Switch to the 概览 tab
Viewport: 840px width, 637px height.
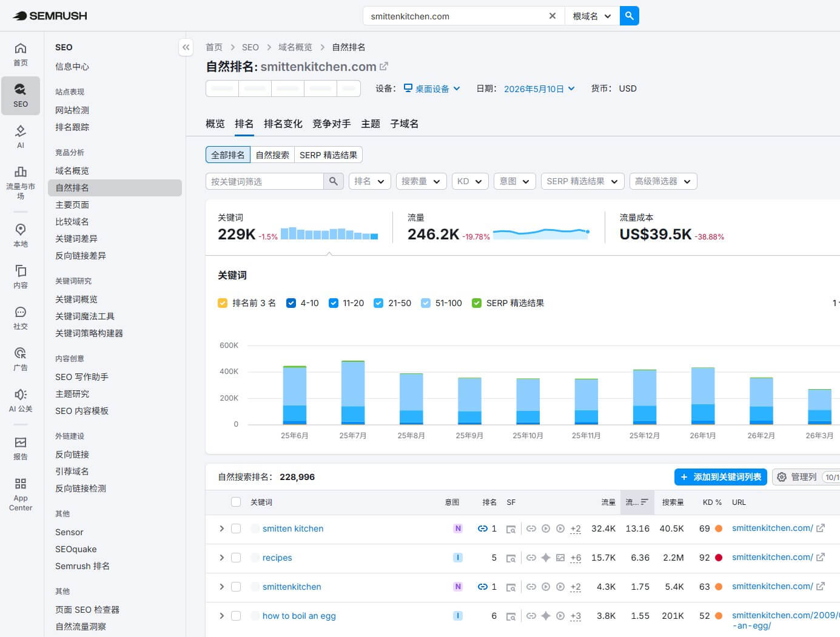point(215,124)
